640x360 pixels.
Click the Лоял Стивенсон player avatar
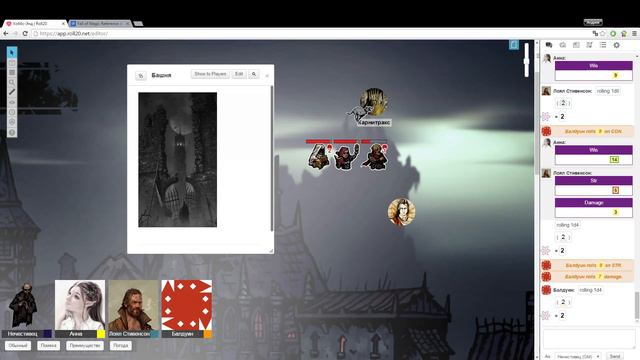coord(133,304)
